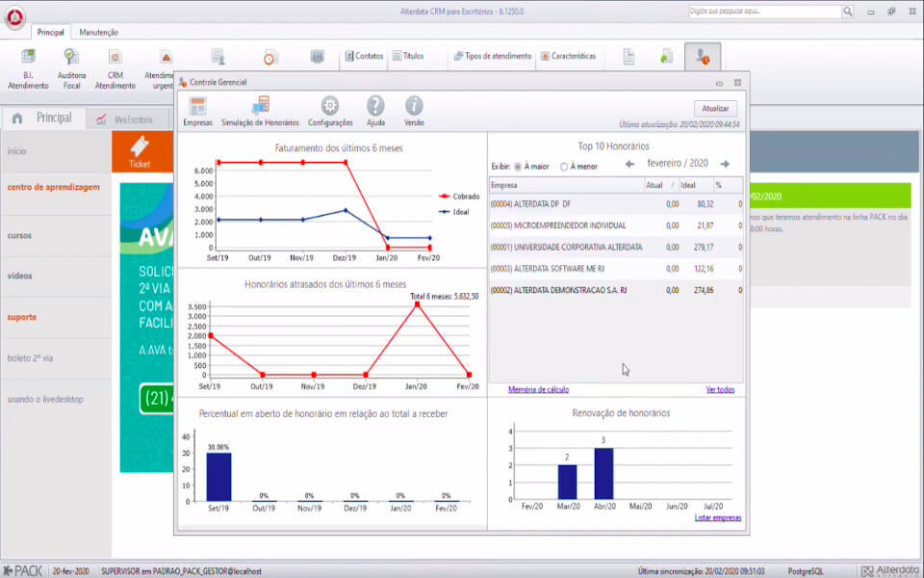Click PostgreSQL in the status bar
924x578 pixels.
pos(805,571)
